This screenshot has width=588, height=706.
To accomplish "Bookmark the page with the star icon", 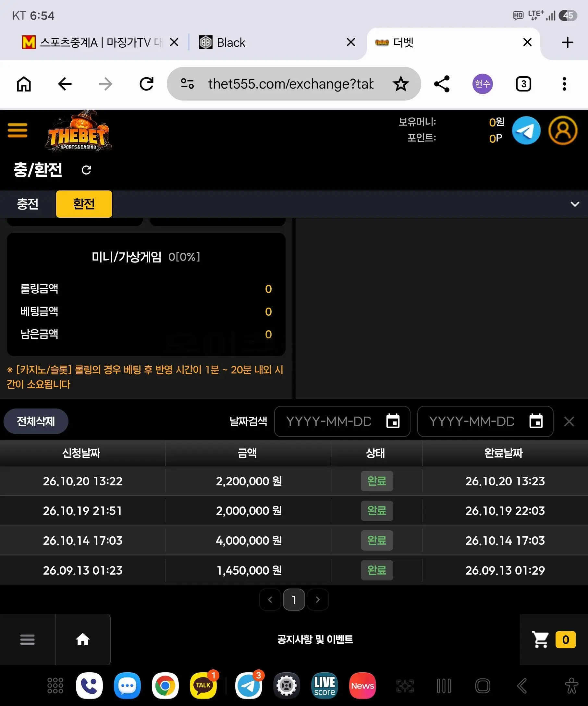I will tap(401, 84).
